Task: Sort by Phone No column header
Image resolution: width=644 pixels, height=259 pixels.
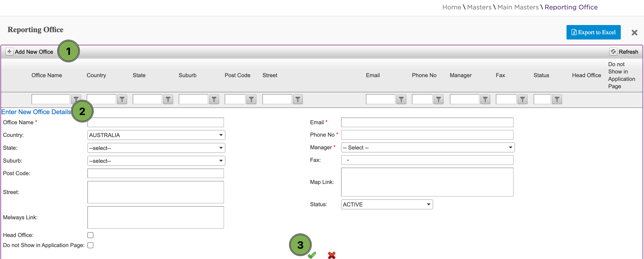Action: click(424, 75)
